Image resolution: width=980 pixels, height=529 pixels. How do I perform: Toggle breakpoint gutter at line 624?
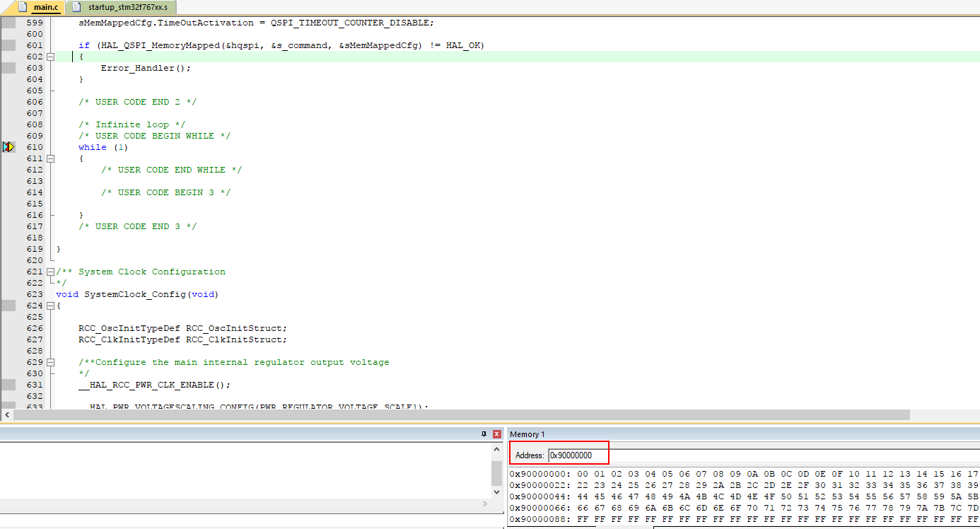click(x=8, y=306)
